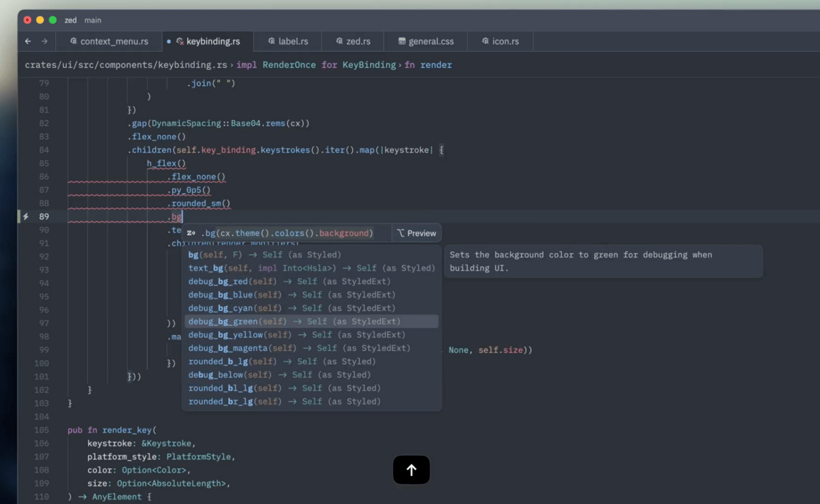Click the CSS file icon on general.css tab

click(402, 41)
